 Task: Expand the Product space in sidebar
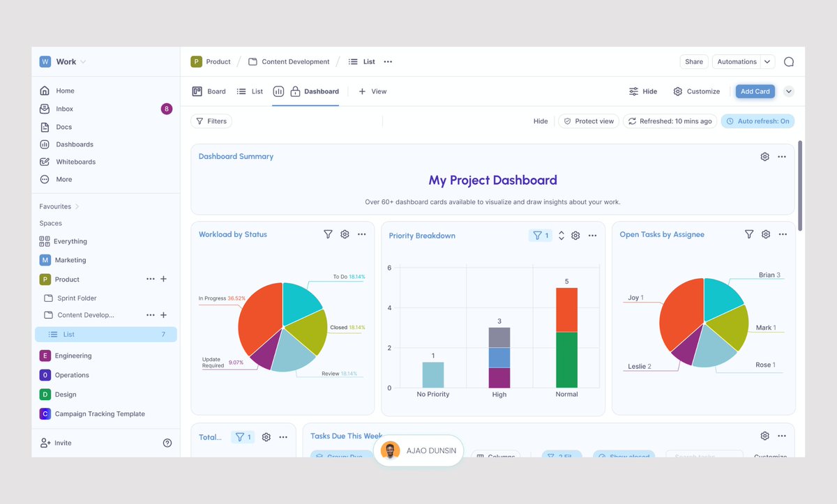click(60, 279)
